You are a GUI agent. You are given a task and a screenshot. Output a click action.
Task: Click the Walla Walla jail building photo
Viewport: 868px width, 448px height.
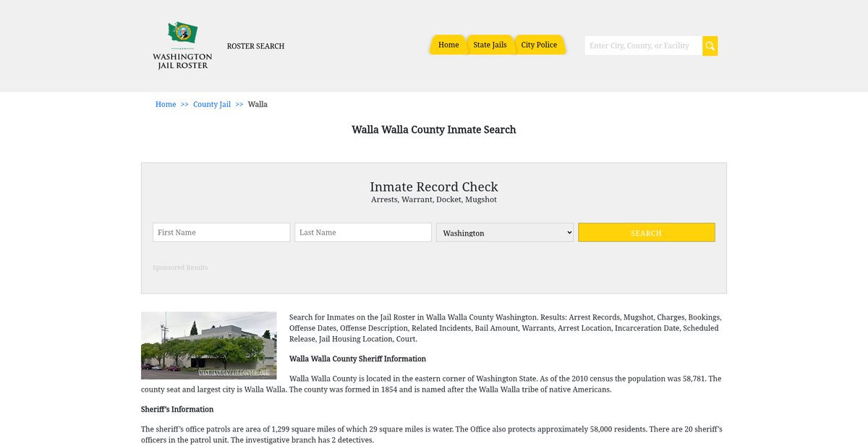208,345
